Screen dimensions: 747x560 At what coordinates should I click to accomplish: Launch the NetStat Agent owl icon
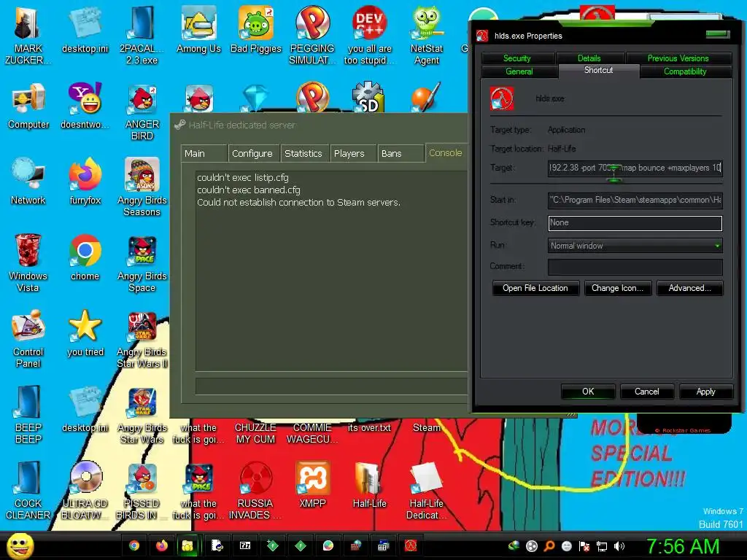click(x=426, y=36)
